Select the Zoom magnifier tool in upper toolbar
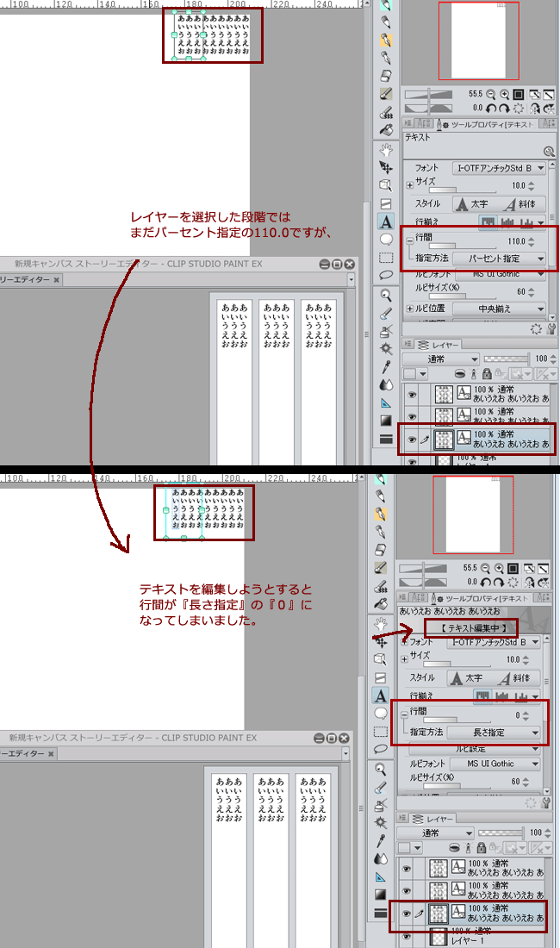This screenshot has width=560, height=948. (x=386, y=295)
